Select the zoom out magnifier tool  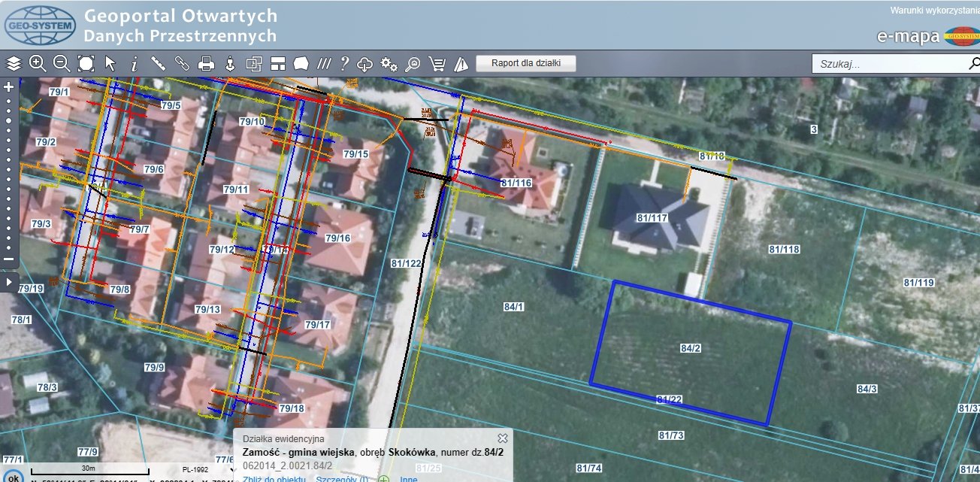pyautogui.click(x=62, y=64)
